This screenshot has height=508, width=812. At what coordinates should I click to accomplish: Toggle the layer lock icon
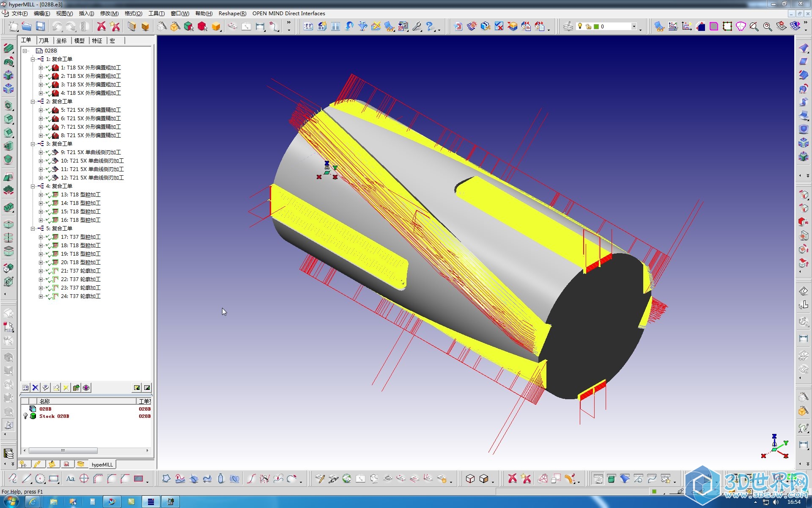click(x=588, y=27)
